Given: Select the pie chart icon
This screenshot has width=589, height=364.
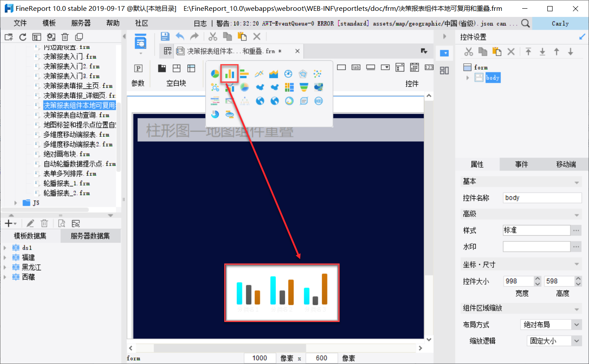Looking at the screenshot, I should pos(215,74).
